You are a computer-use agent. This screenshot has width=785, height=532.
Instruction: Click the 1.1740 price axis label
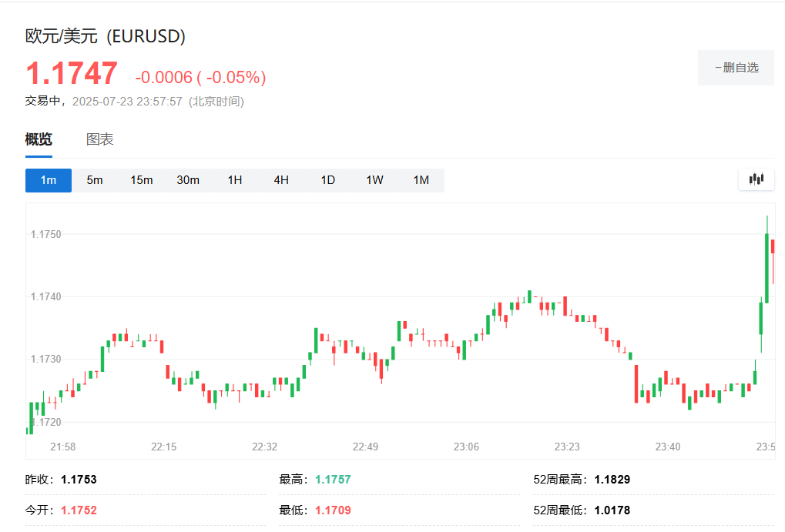[x=46, y=296]
